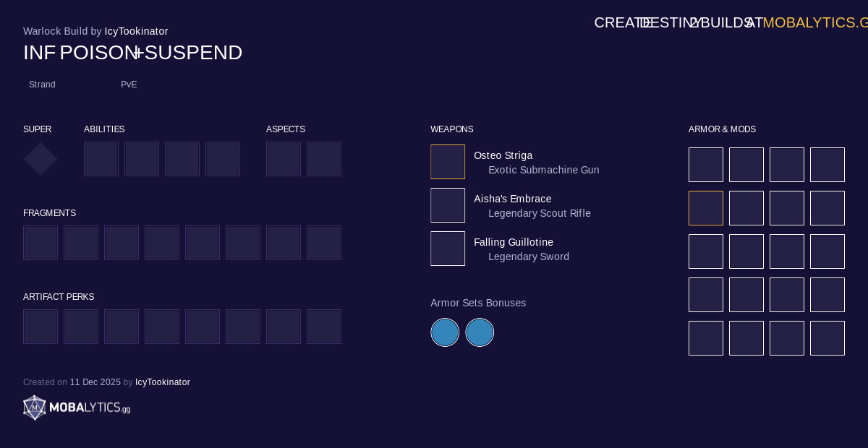Click the Falling Guillotine sword icon

point(448,249)
